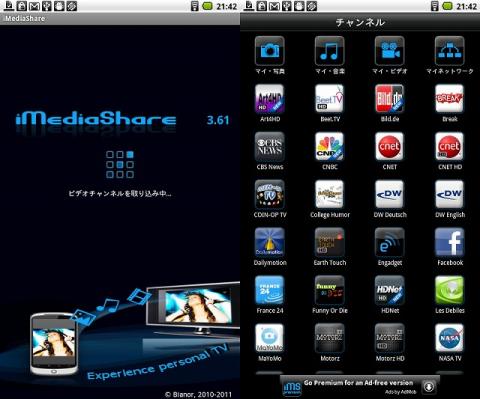Tap the 3.61 version number
480x399 pixels.
pyautogui.click(x=218, y=120)
